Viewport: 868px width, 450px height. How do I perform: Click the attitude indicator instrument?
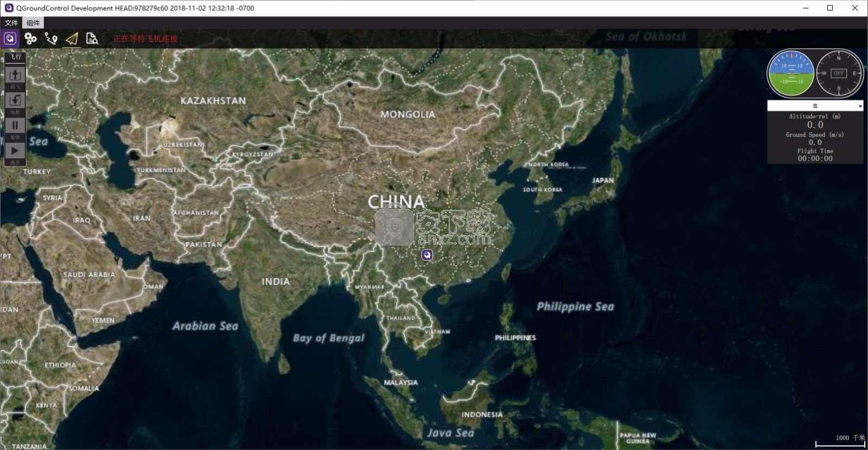(791, 74)
